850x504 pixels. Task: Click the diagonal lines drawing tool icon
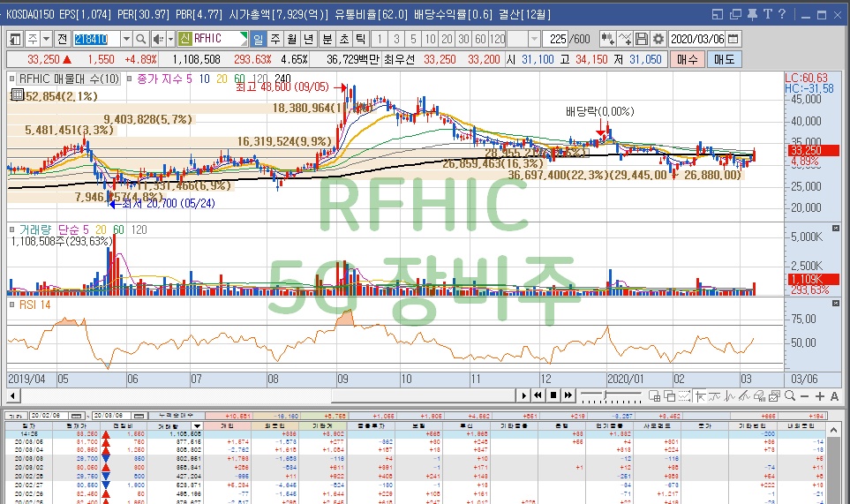[x=744, y=396]
